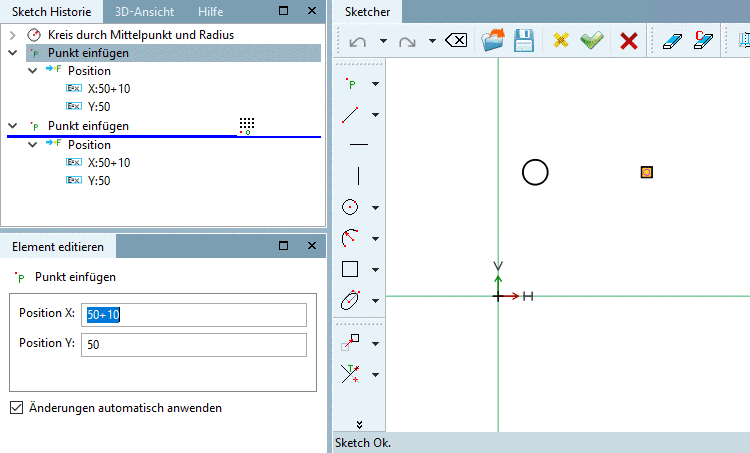Select the insert point tool
Viewport: 750px width, 453px height.
coord(352,84)
